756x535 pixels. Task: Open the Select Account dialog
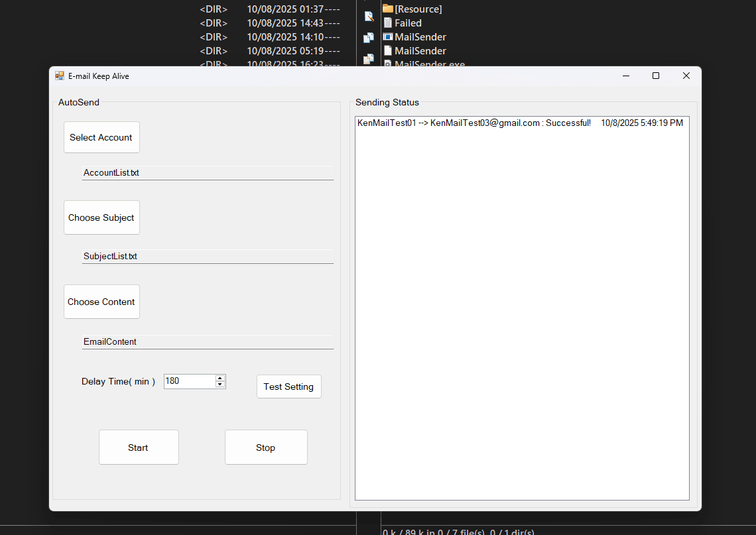point(101,137)
